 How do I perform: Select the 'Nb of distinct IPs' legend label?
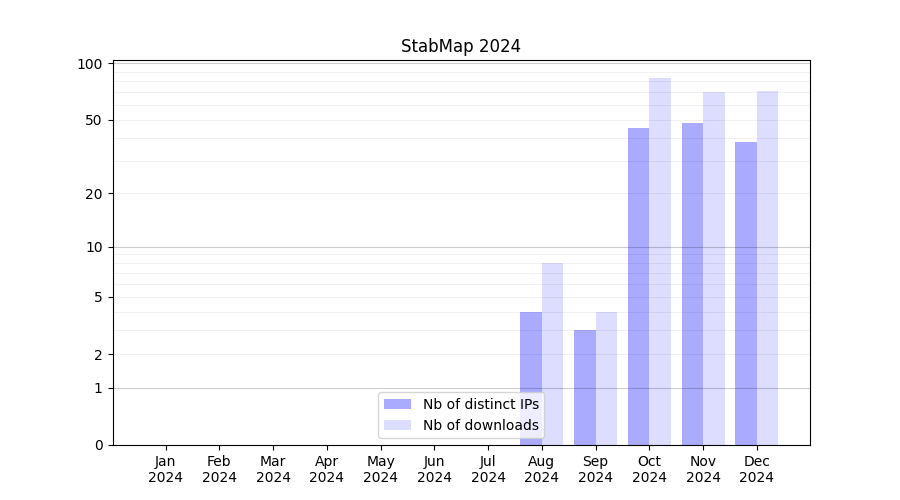(x=480, y=404)
